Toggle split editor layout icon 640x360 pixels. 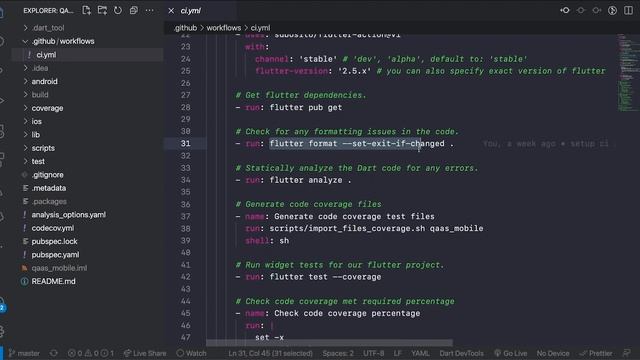click(628, 10)
